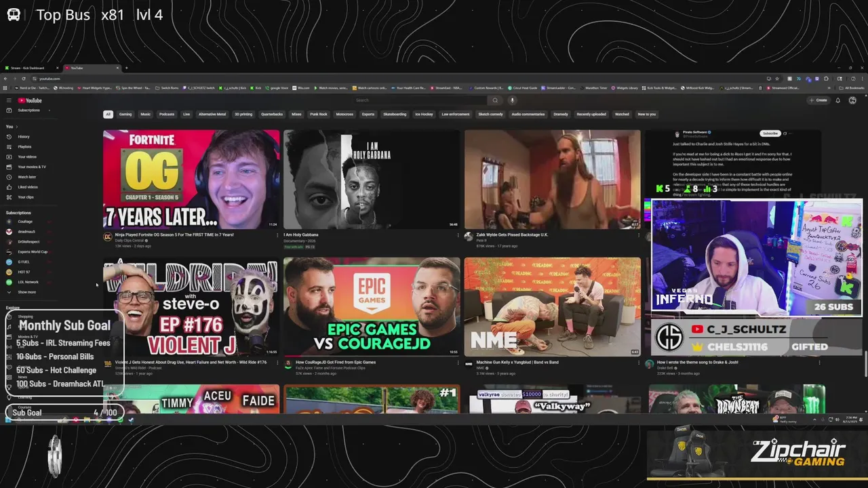Select the Punk Rock chip
The height and width of the screenshot is (488, 868).
click(x=319, y=114)
